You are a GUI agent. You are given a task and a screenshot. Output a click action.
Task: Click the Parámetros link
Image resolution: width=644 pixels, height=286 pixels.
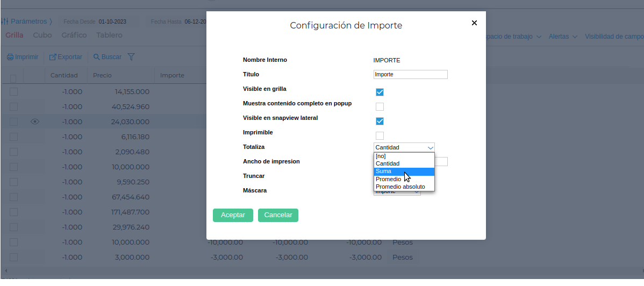click(28, 22)
